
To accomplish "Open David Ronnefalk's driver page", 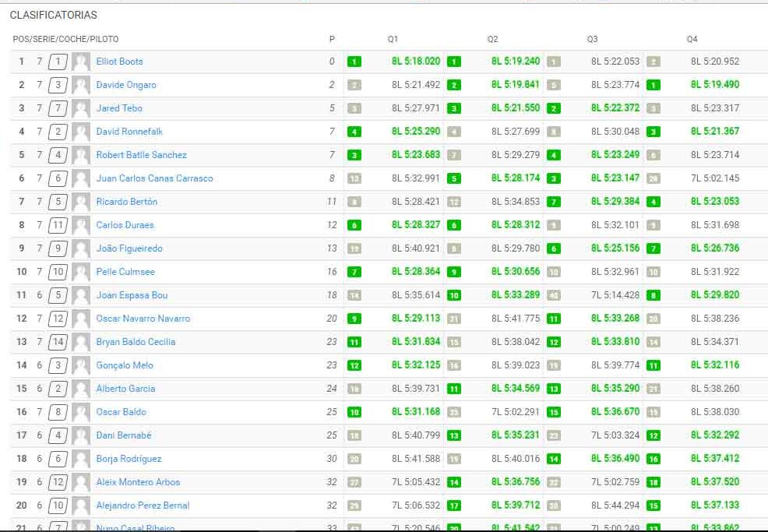I will pyautogui.click(x=129, y=132).
